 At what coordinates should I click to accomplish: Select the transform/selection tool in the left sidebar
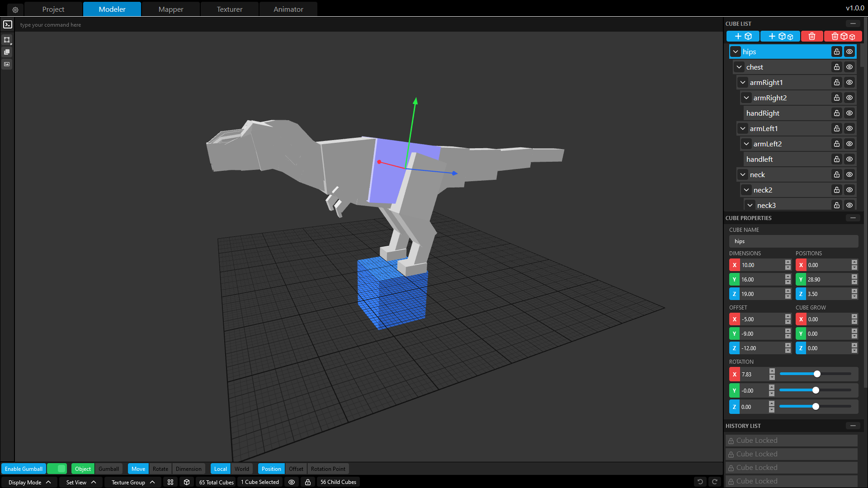7,40
